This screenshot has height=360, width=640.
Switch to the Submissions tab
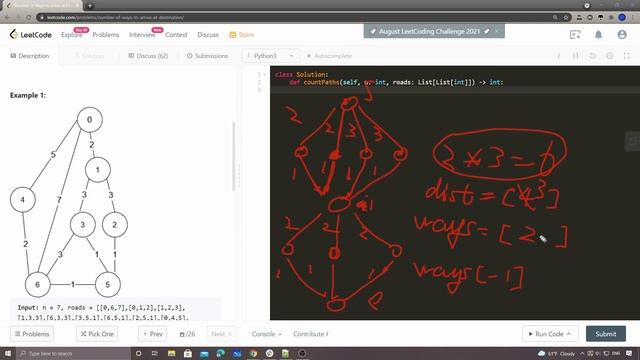(x=207, y=56)
